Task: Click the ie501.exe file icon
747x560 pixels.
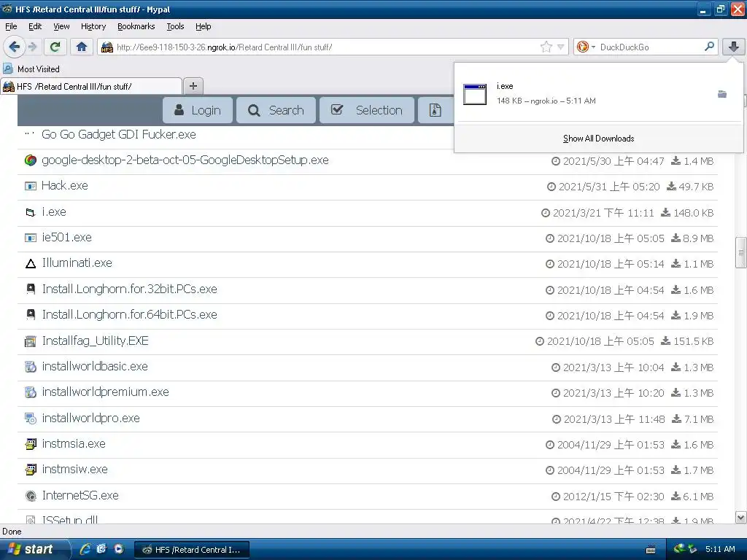Action: point(31,238)
